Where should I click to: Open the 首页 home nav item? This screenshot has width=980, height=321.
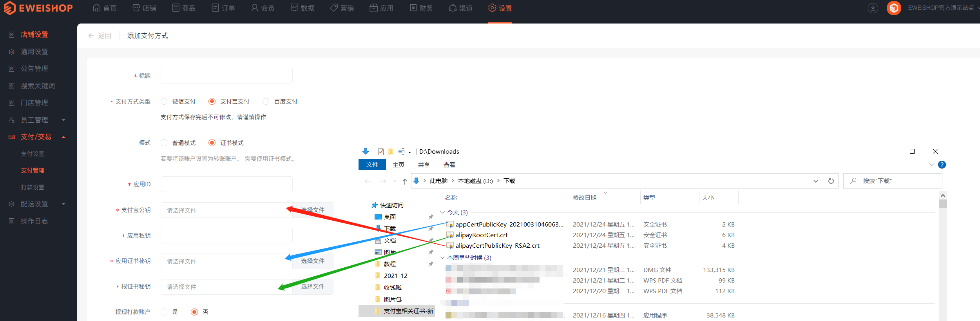pyautogui.click(x=105, y=8)
